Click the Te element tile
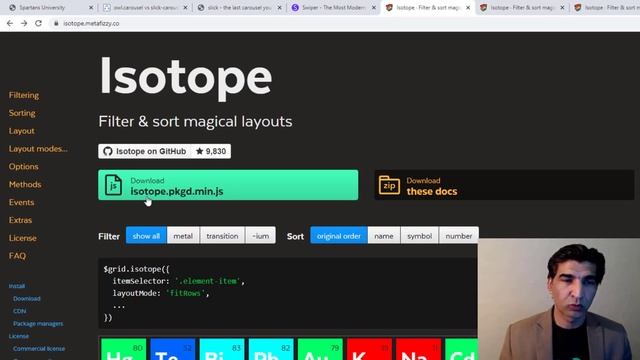This screenshot has width=640, height=360. click(x=173, y=349)
